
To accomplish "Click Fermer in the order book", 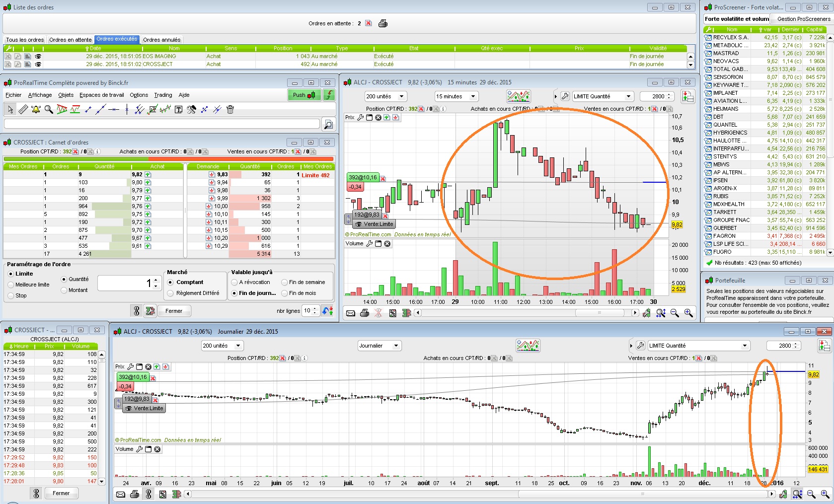I will click(x=174, y=311).
